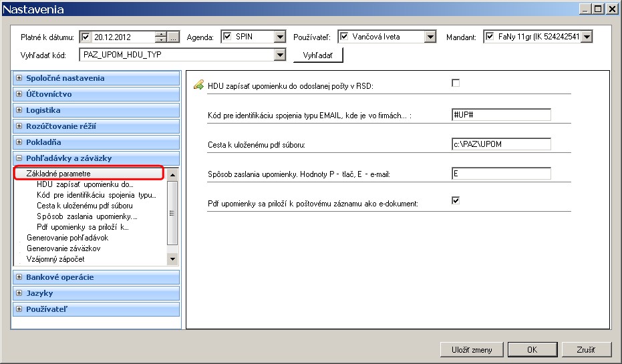Toggle the Používateľ Vančová Iveta checkbox
The height and width of the screenshot is (364, 622).
click(x=344, y=37)
